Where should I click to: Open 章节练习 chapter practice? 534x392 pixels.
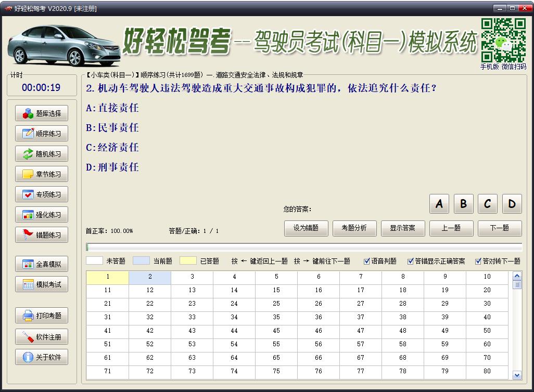(x=42, y=174)
